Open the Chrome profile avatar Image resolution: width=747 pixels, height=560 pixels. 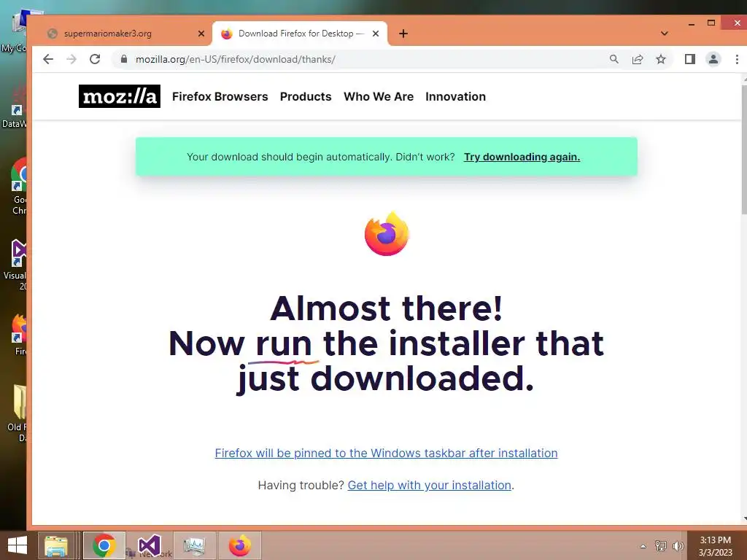pyautogui.click(x=713, y=59)
